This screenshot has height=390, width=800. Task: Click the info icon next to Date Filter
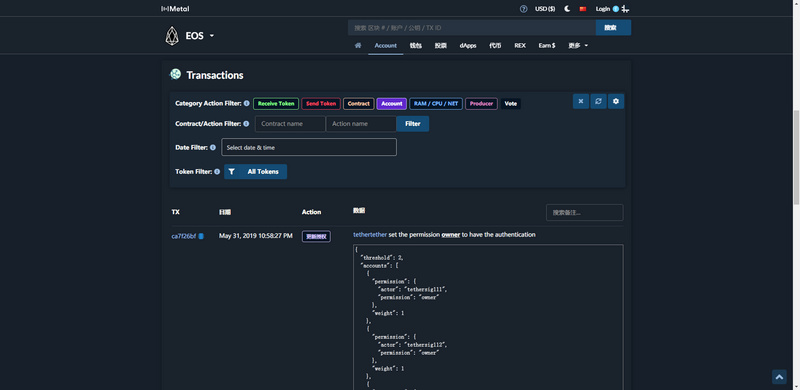(x=213, y=147)
